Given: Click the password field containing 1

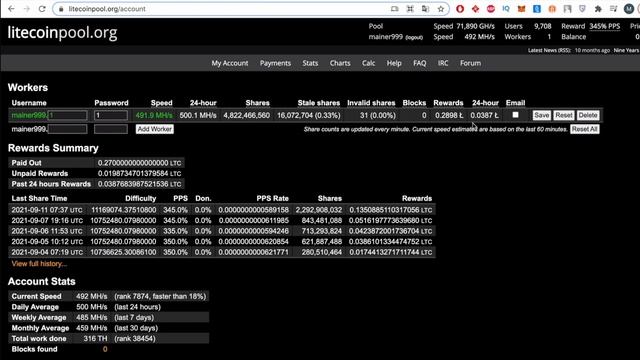Looking at the screenshot, I should 111,116.
